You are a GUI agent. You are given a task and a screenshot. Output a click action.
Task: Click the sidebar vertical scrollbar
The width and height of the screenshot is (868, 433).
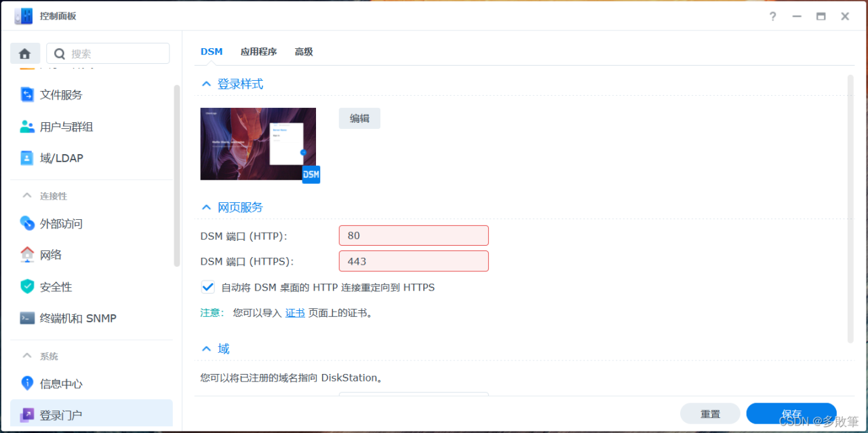click(177, 175)
